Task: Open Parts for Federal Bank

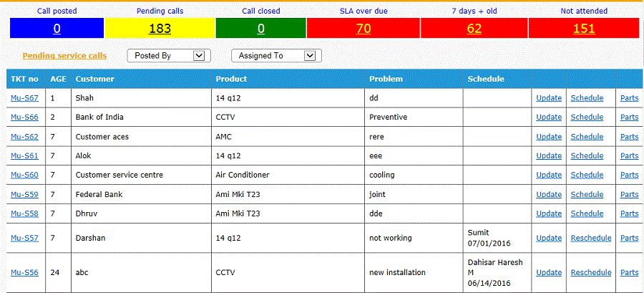Action: pos(629,194)
